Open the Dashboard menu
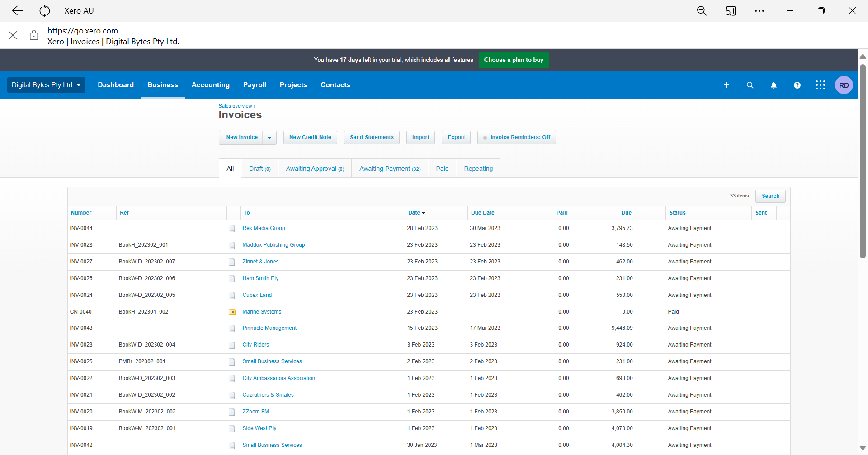868x455 pixels. 116,85
